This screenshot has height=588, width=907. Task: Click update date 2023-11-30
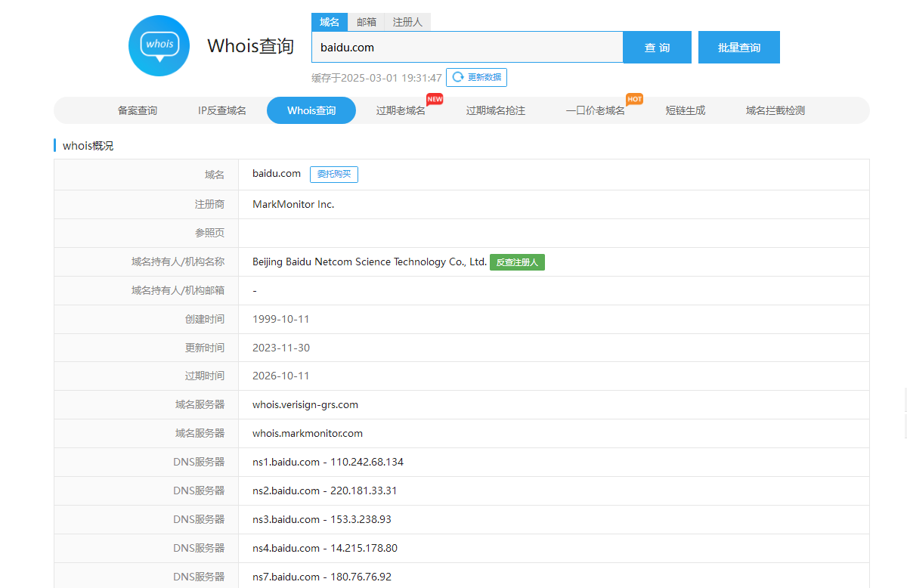pyautogui.click(x=281, y=348)
